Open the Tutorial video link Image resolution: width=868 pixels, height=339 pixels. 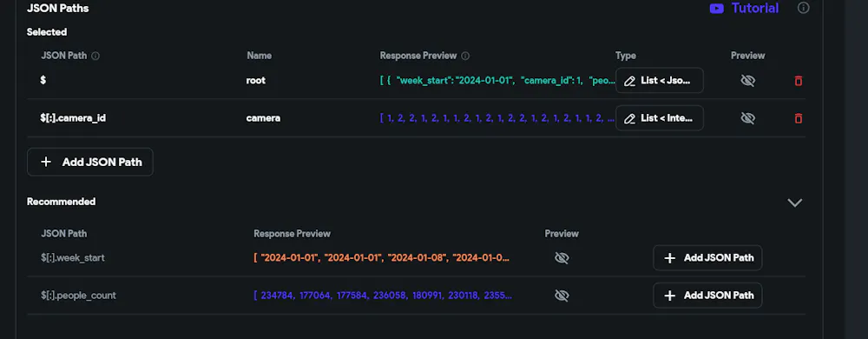pos(744,8)
